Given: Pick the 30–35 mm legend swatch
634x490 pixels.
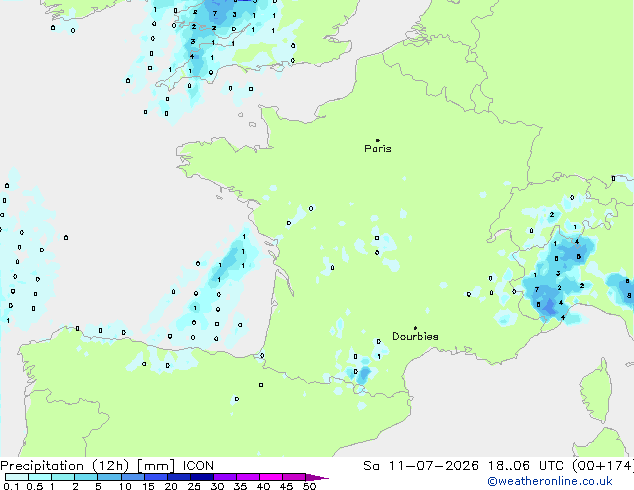Looking at the screenshot, I should 224,477.
